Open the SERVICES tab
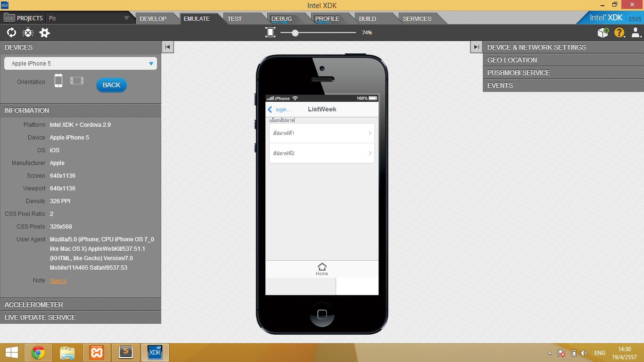The image size is (644, 362). [417, 19]
